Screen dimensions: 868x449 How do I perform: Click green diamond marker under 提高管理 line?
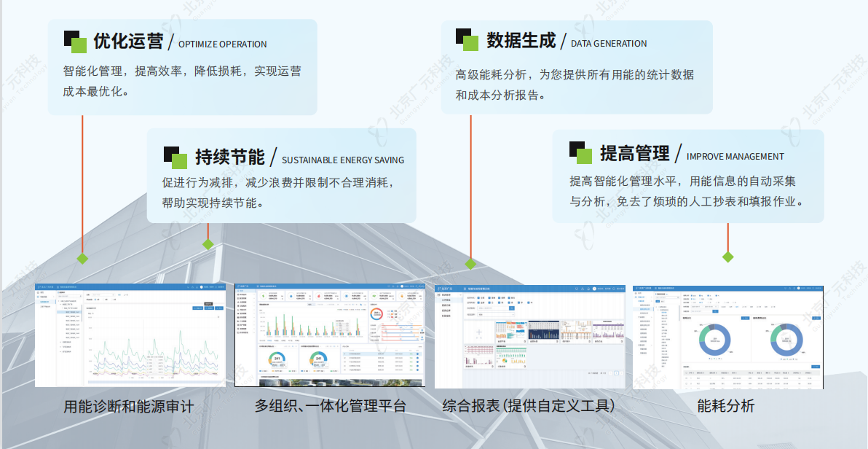[x=727, y=257]
